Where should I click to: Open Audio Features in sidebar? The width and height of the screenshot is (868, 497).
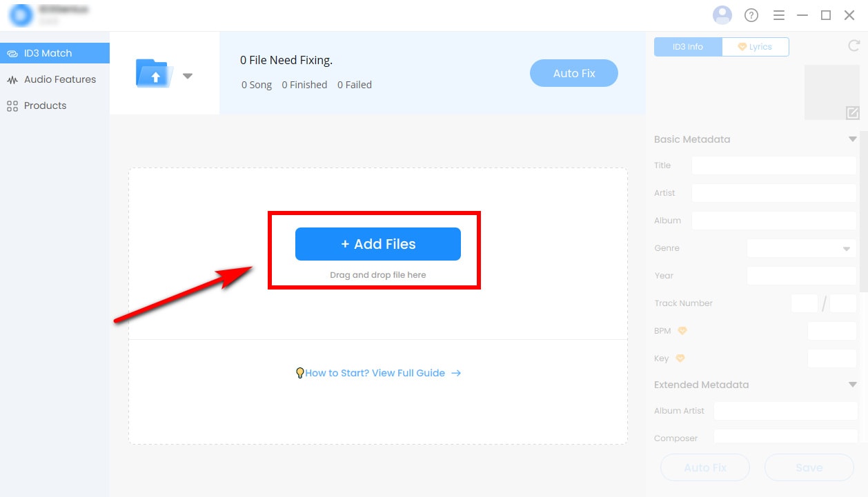pos(55,79)
